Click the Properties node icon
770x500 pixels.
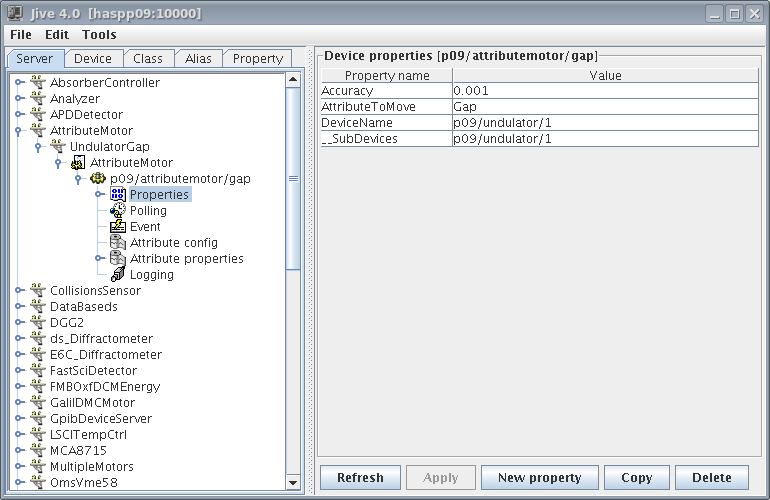point(118,194)
